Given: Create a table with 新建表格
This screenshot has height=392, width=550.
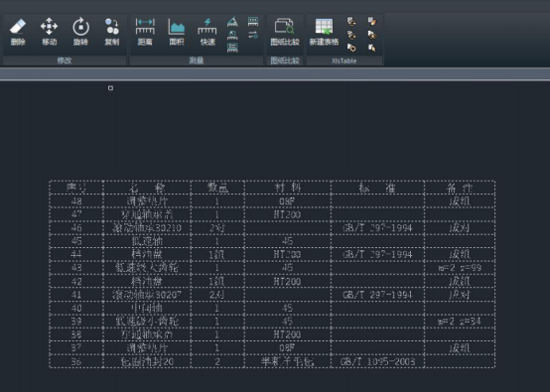Looking at the screenshot, I should 324,32.
